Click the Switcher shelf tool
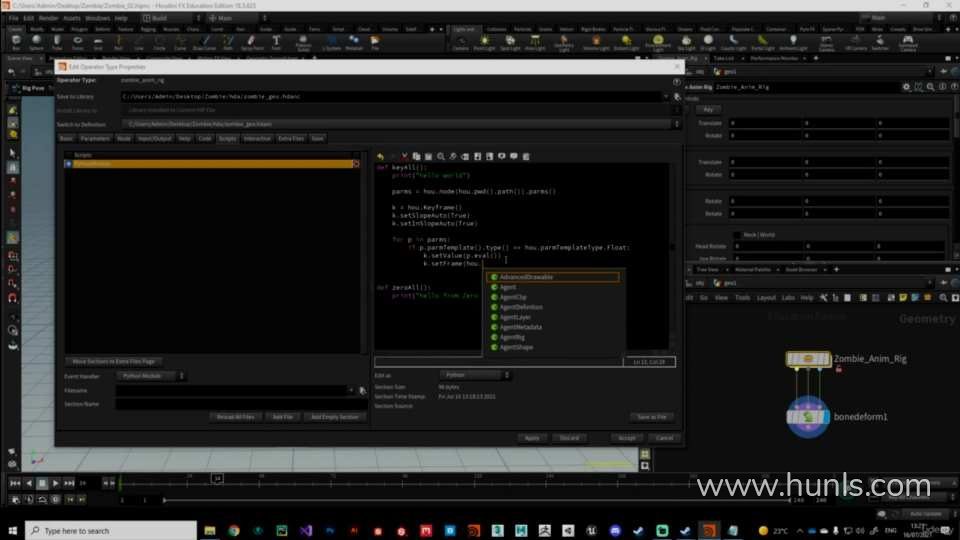The height and width of the screenshot is (540, 960). tap(880, 42)
